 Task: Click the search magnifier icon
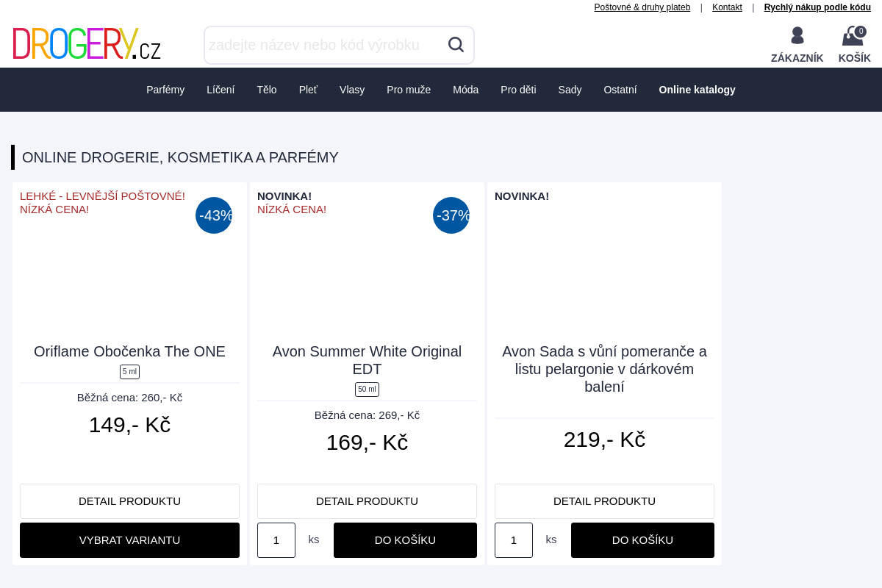456,45
